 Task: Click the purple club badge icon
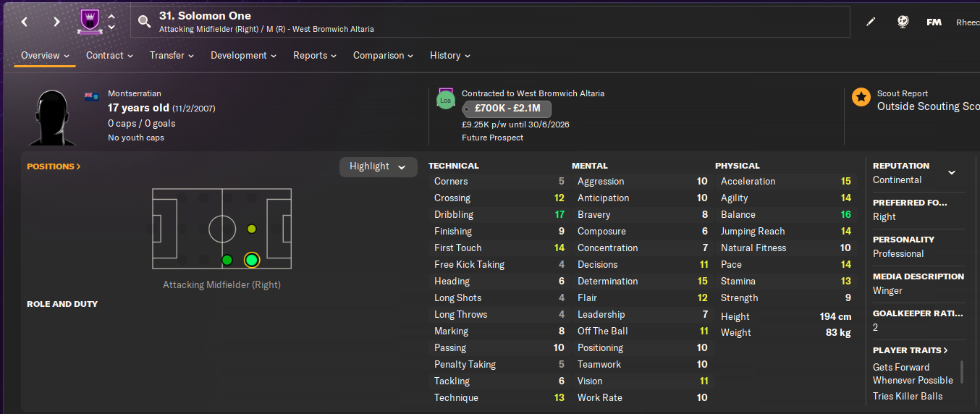(x=89, y=22)
